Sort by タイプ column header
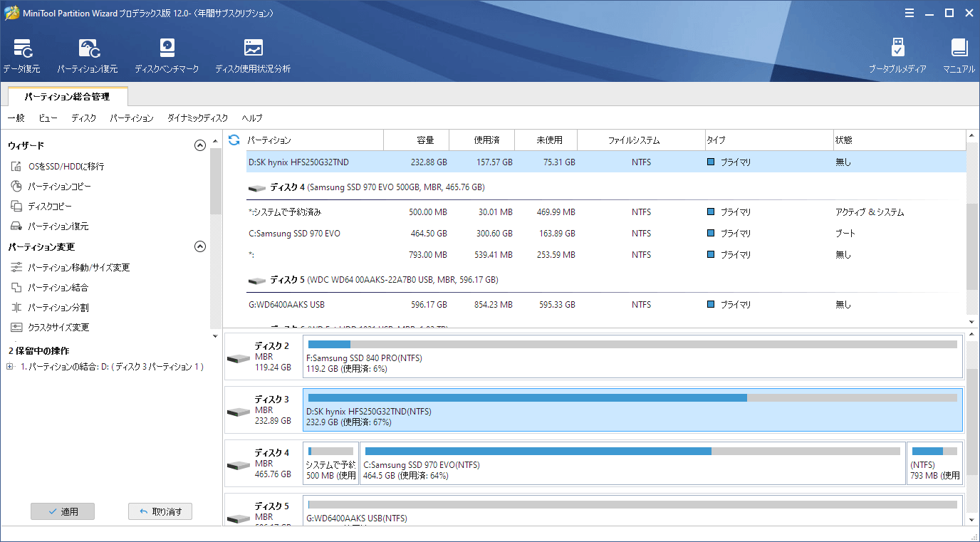The height and width of the screenshot is (542, 980). pyautogui.click(x=769, y=140)
